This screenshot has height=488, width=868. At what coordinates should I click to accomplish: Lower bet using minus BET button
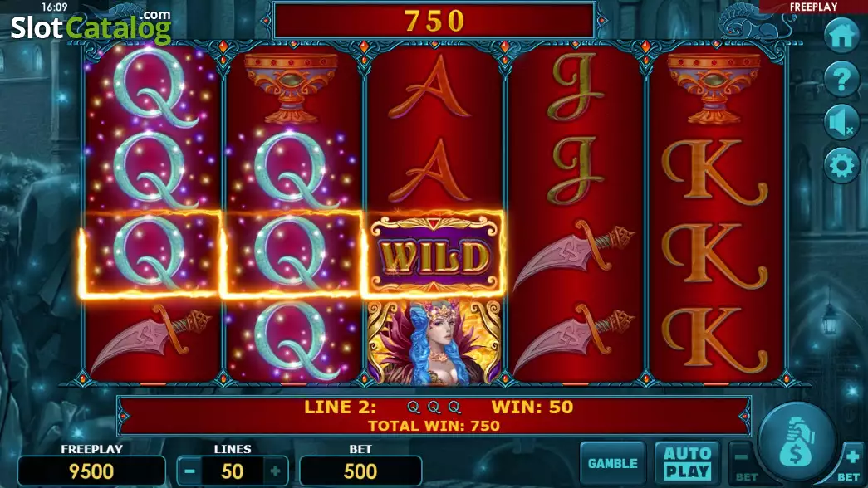point(745,464)
